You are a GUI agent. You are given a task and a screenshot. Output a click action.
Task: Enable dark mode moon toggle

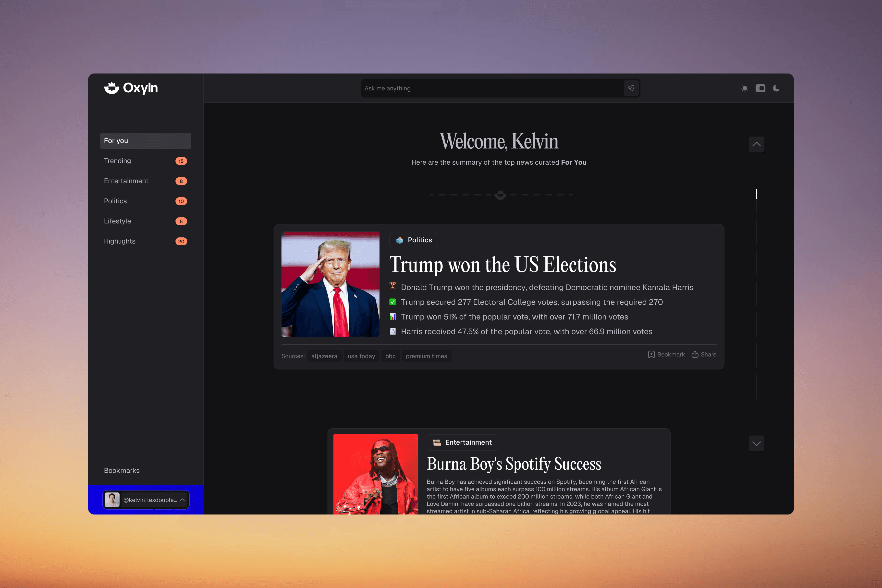pos(776,88)
